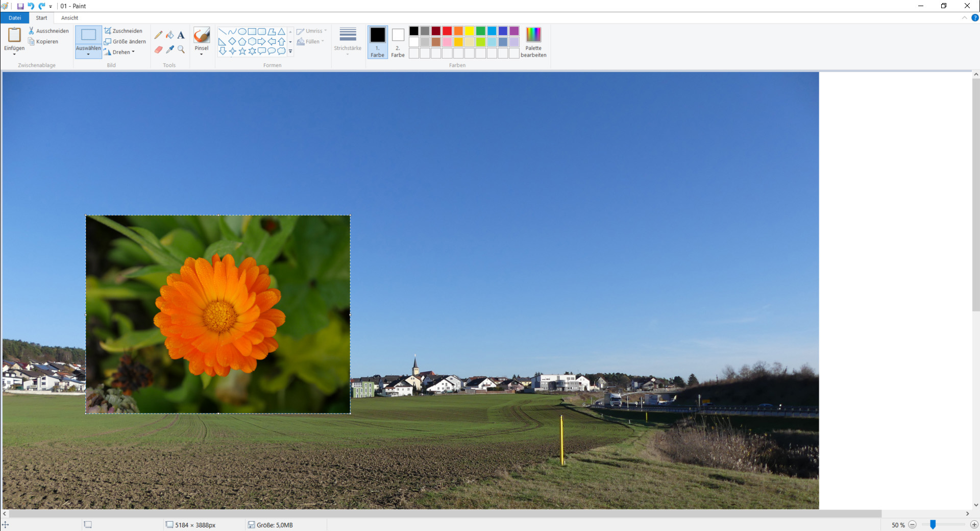This screenshot has width=980, height=531.
Task: Click the Save icon in the title bar
Action: click(x=20, y=6)
